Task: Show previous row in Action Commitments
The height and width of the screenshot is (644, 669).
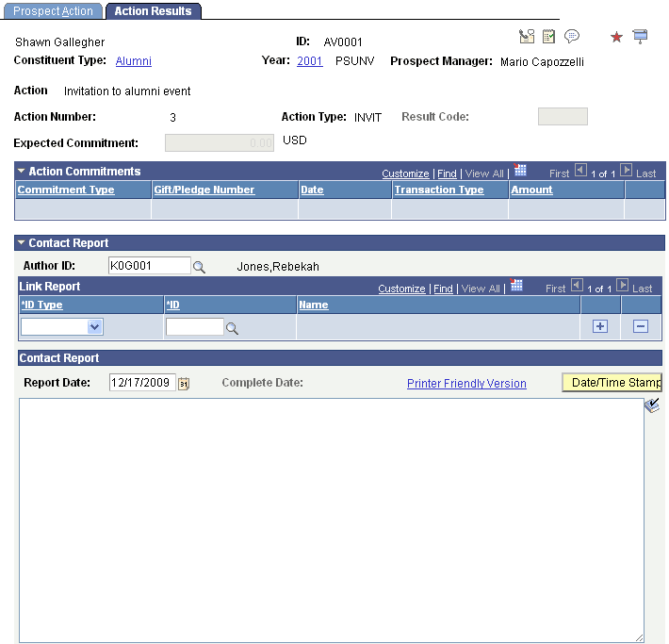Action: pos(580,171)
